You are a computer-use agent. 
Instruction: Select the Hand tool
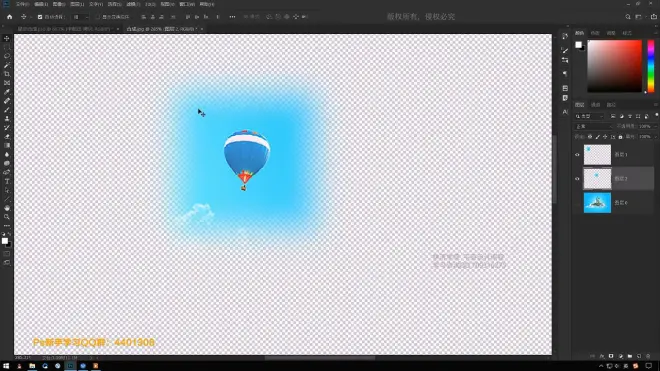click(x=7, y=208)
